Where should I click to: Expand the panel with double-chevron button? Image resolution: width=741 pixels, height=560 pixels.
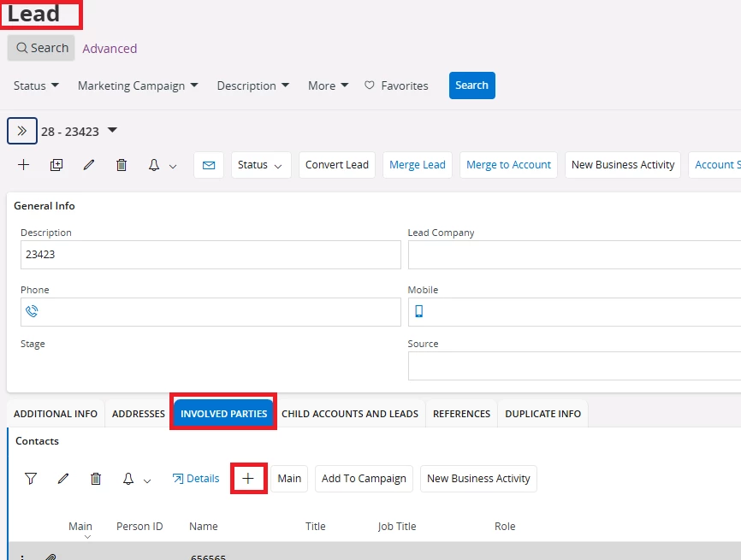(22, 131)
